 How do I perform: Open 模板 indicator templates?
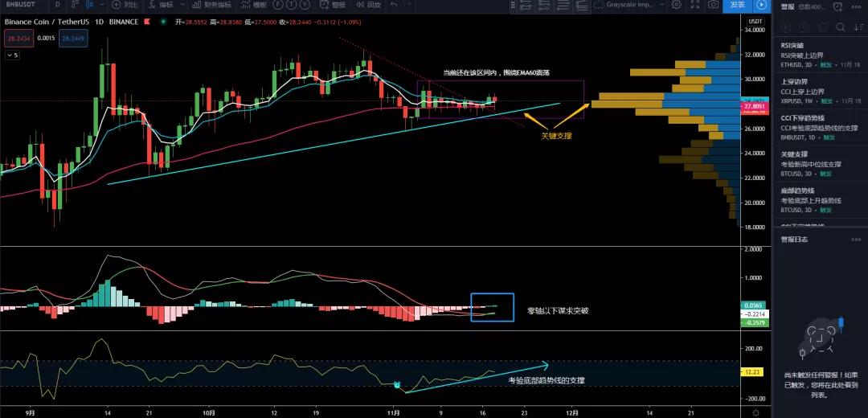tap(254, 5)
